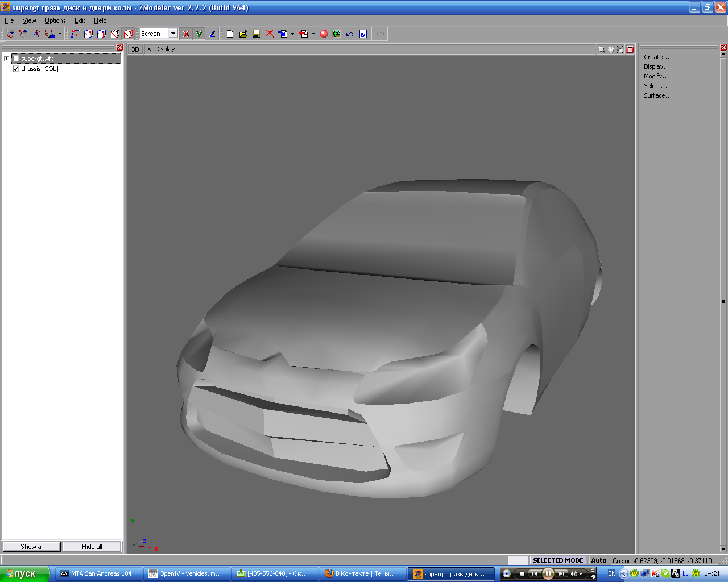Toggle the Z axis button
728x582 pixels.
pos(212,34)
